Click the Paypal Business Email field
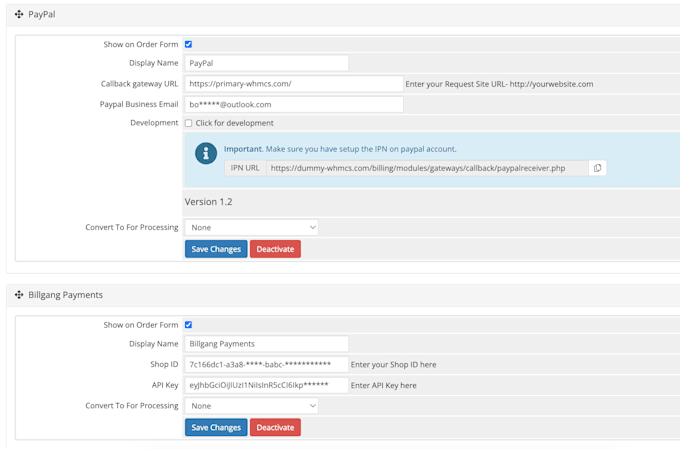 tap(294, 105)
